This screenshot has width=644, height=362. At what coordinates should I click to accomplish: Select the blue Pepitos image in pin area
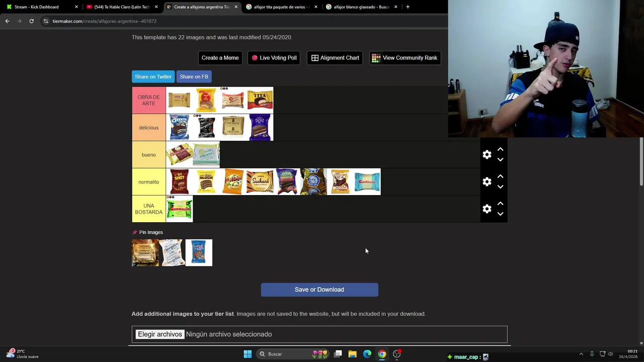(199, 252)
